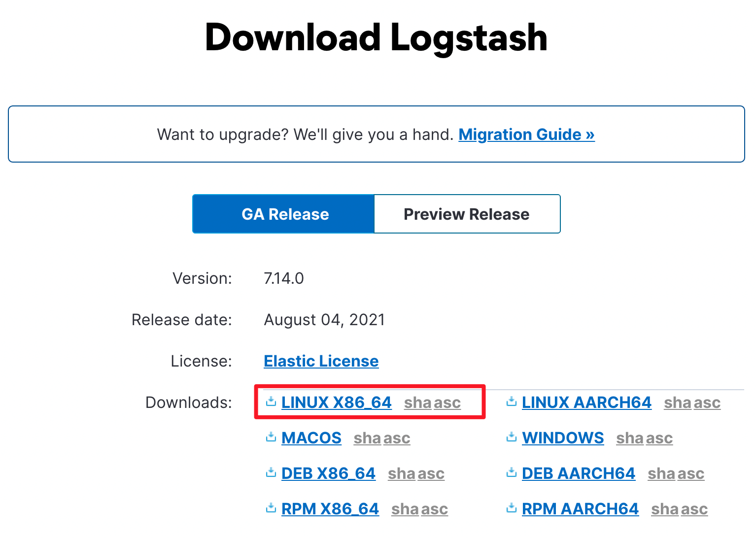
Task: Open sha checksum for LINUX AARCH64
Action: click(678, 403)
